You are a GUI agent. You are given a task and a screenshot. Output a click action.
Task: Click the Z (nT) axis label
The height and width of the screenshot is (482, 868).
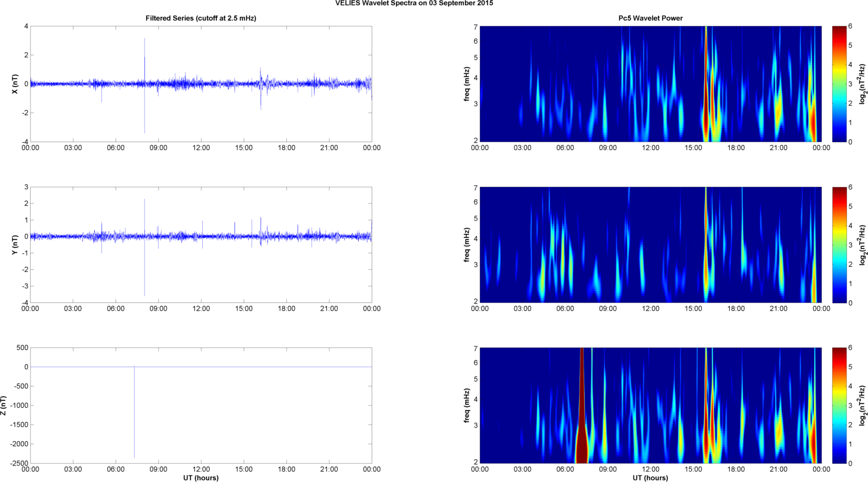click(x=3, y=406)
